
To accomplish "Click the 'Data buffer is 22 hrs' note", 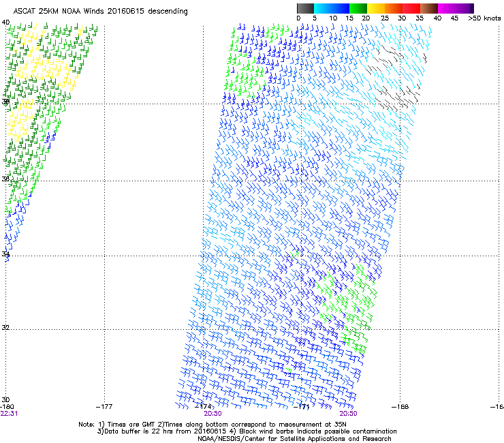I will click(247, 431).
